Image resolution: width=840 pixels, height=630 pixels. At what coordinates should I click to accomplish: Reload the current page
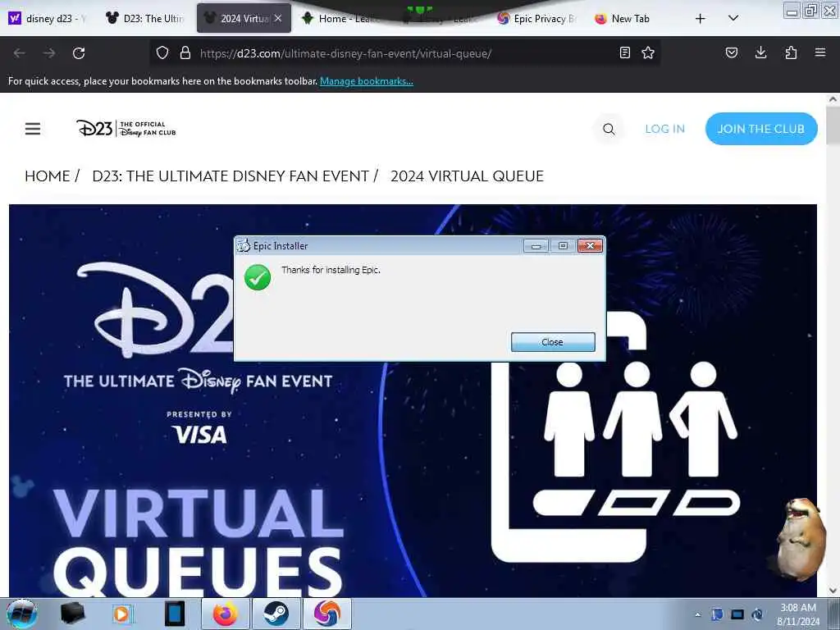click(x=79, y=53)
